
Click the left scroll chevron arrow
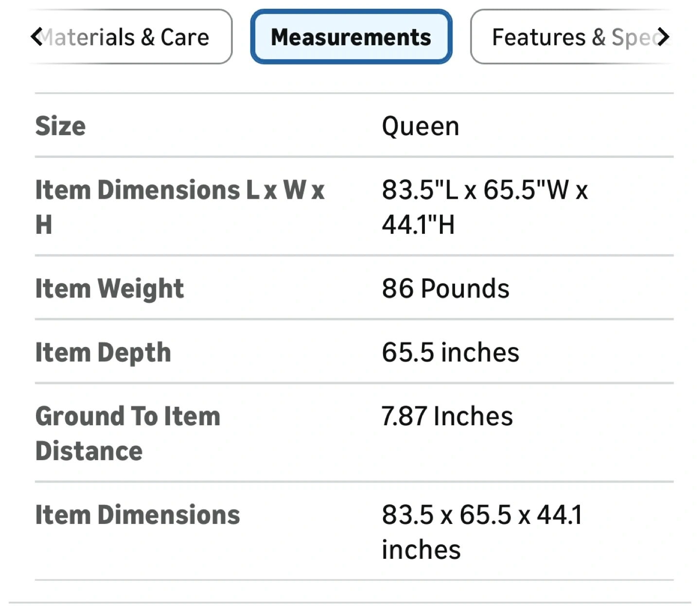click(37, 37)
